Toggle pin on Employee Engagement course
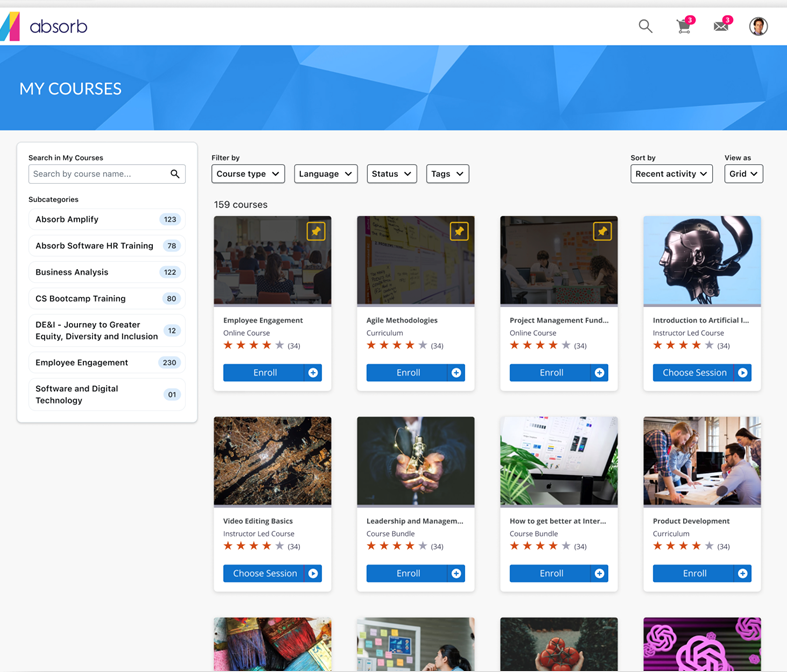Viewport: 787px width, 672px height. click(316, 231)
